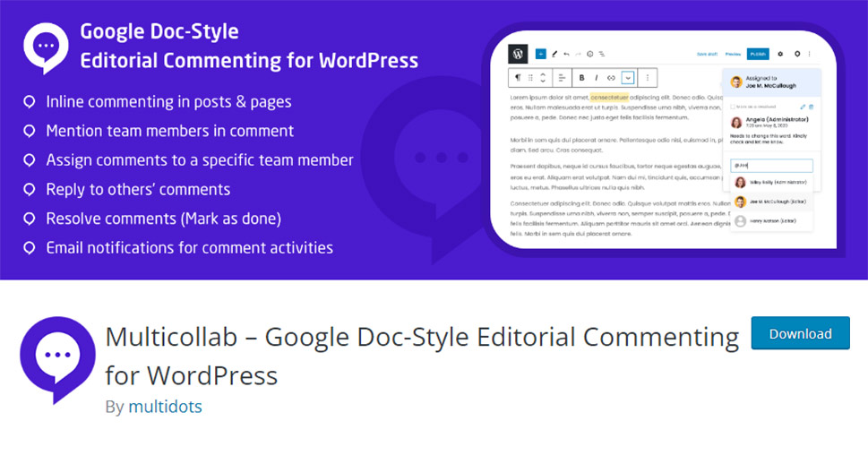The image size is (868, 464).
Task: Click the blue Download button
Action: 800,333
